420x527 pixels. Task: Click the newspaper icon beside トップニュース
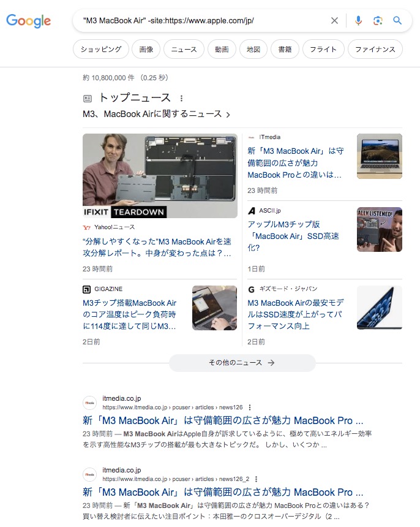[88, 99]
